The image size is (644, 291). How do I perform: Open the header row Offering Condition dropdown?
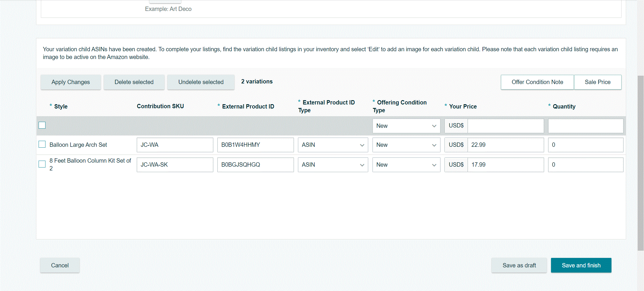pos(406,126)
